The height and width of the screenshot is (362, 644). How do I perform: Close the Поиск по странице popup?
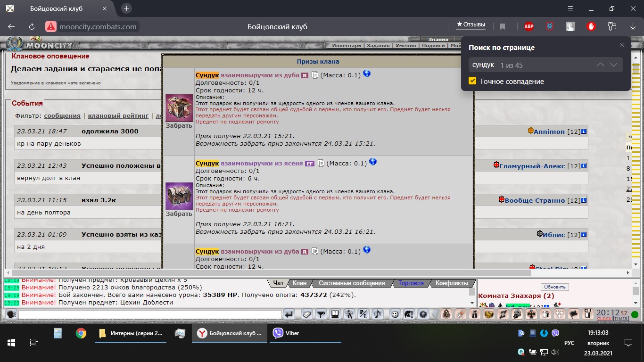coord(622,45)
